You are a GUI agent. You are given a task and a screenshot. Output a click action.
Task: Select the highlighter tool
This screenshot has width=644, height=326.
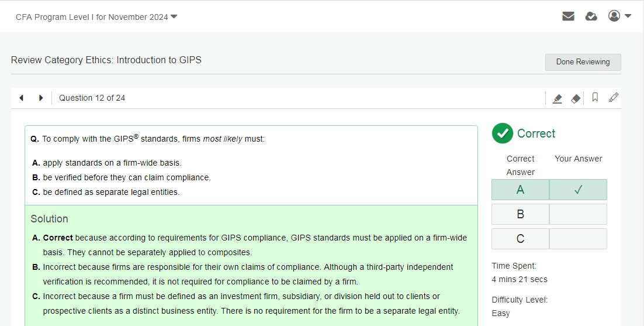(558, 98)
